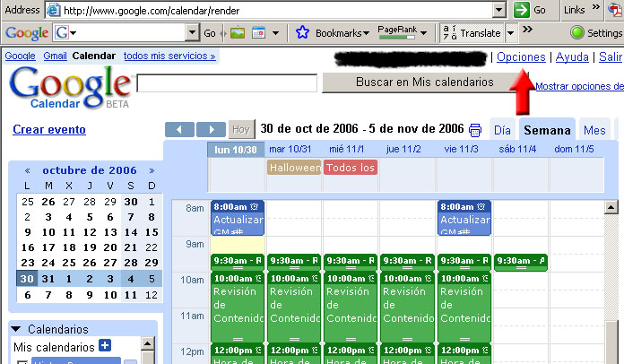Switch to the Mes view tab
Viewport: 624px width, 364px height.
pyautogui.click(x=594, y=130)
